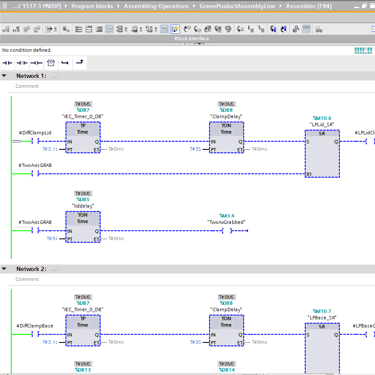Open the dropdown arrow beside the tag information icon
The image size is (375, 375).
pyautogui.click(x=155, y=29)
